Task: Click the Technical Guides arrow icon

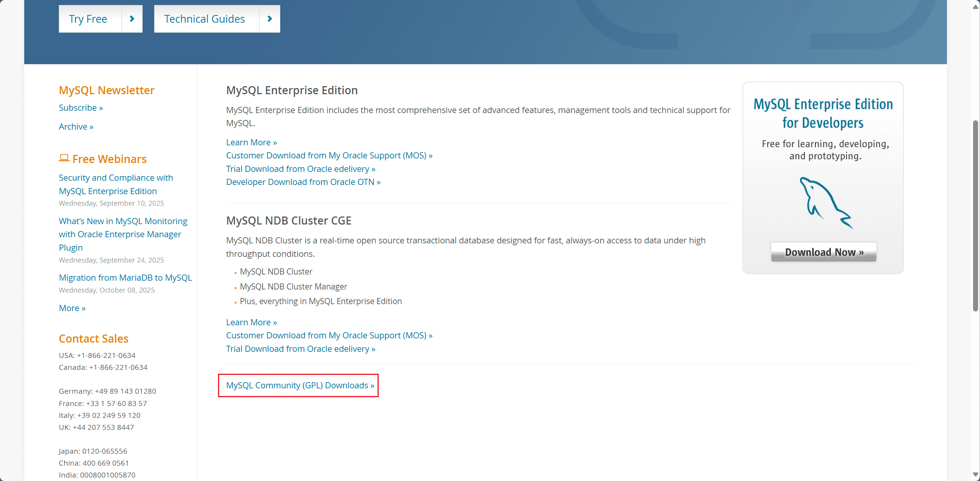Action: click(270, 19)
